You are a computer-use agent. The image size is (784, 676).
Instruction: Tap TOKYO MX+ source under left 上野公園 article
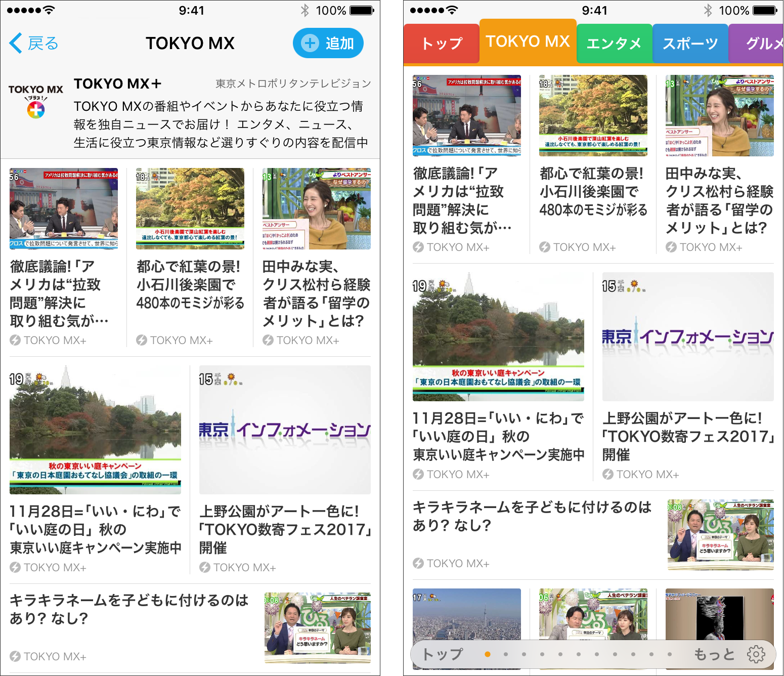[x=238, y=567]
